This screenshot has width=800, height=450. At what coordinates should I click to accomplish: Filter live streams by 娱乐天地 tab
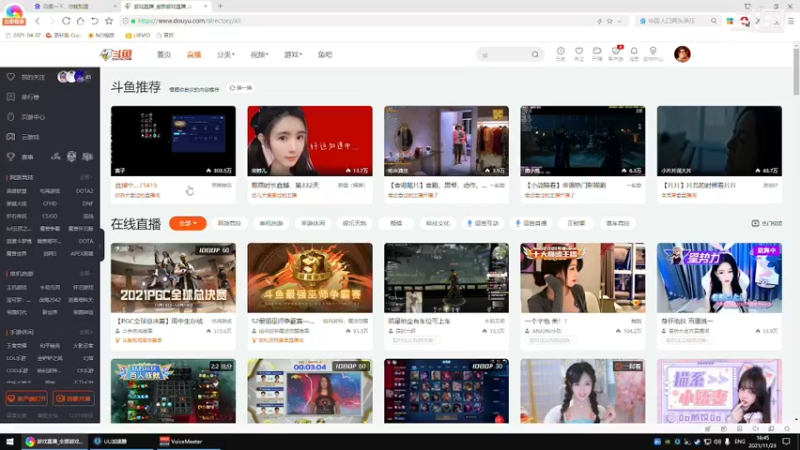pos(355,223)
